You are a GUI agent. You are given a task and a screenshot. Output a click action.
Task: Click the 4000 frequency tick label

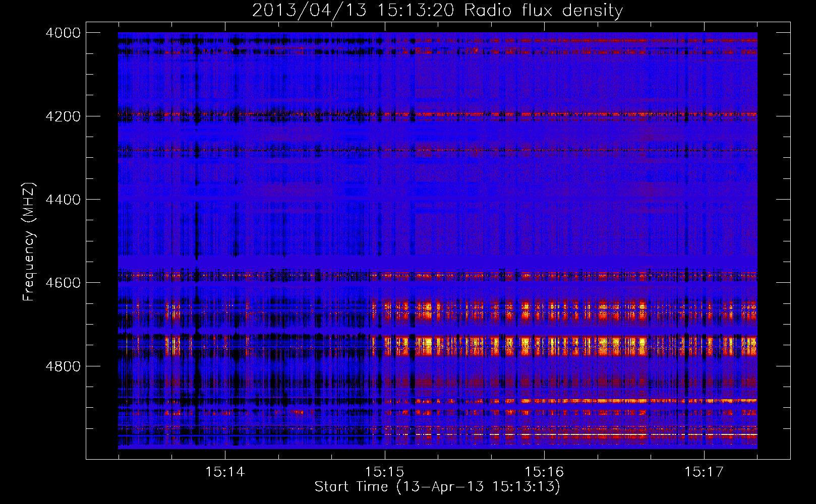click(63, 33)
